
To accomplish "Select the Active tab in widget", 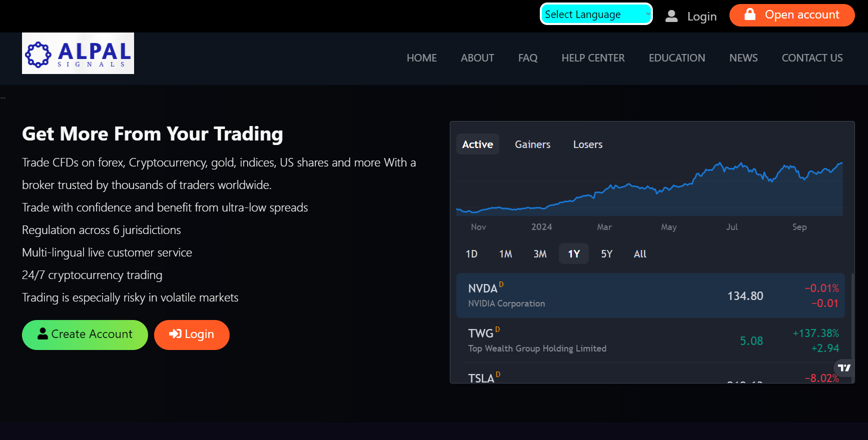I will click(x=477, y=144).
